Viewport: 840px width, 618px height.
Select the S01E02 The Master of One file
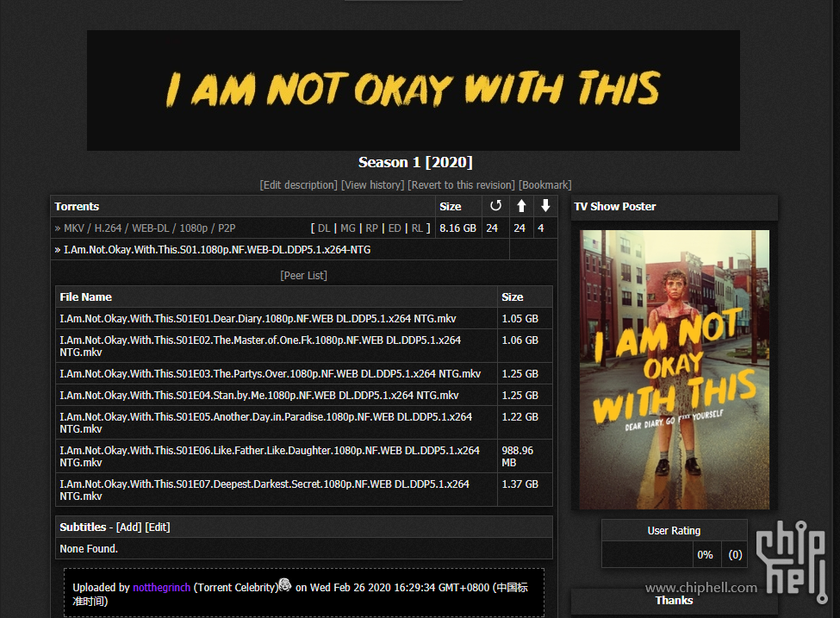260,346
